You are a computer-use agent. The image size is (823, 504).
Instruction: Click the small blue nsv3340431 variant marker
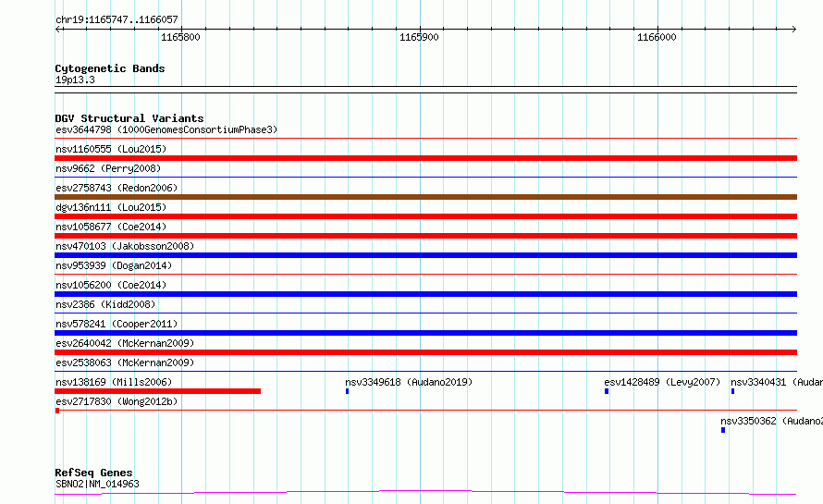pos(732,391)
